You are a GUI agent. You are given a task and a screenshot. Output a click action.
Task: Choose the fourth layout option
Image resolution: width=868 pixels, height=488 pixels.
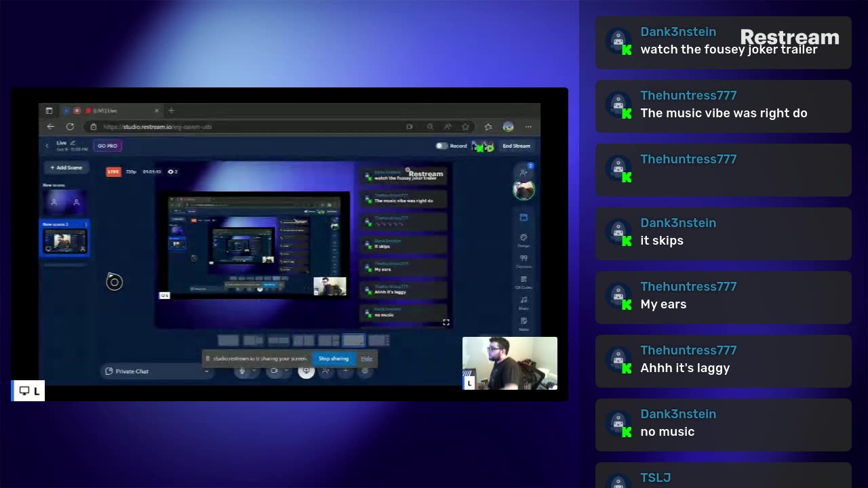(303, 340)
